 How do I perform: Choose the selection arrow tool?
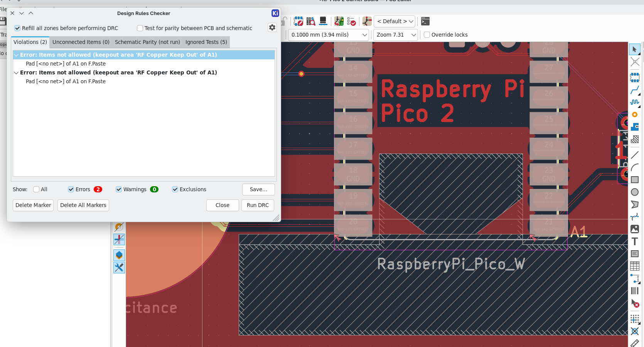(635, 49)
